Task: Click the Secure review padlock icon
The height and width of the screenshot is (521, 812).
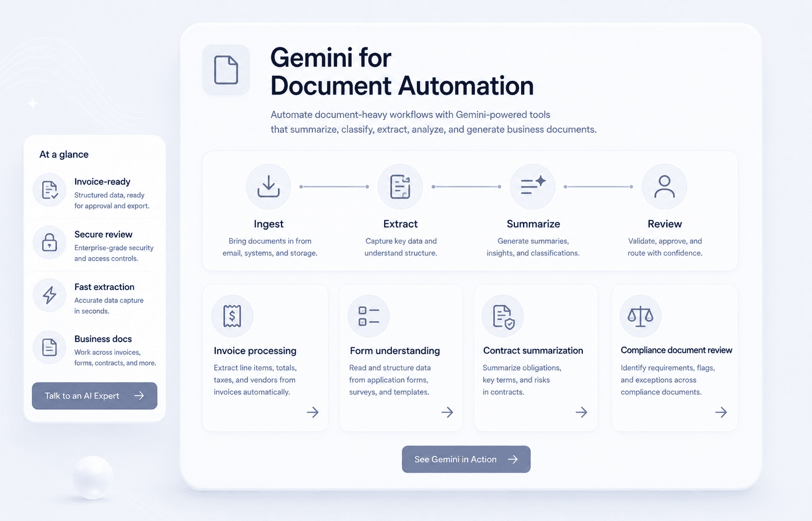Action: tap(50, 242)
